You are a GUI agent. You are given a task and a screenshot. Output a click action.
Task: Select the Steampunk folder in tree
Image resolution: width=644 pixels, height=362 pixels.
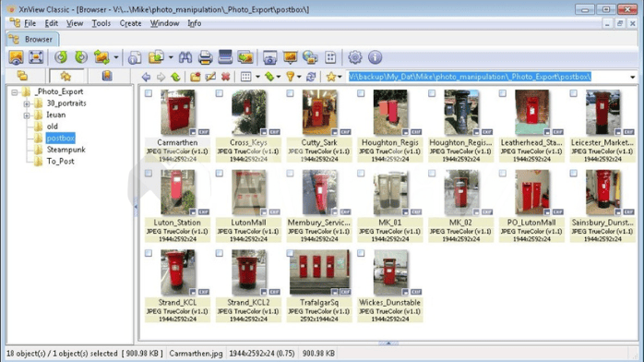click(66, 150)
